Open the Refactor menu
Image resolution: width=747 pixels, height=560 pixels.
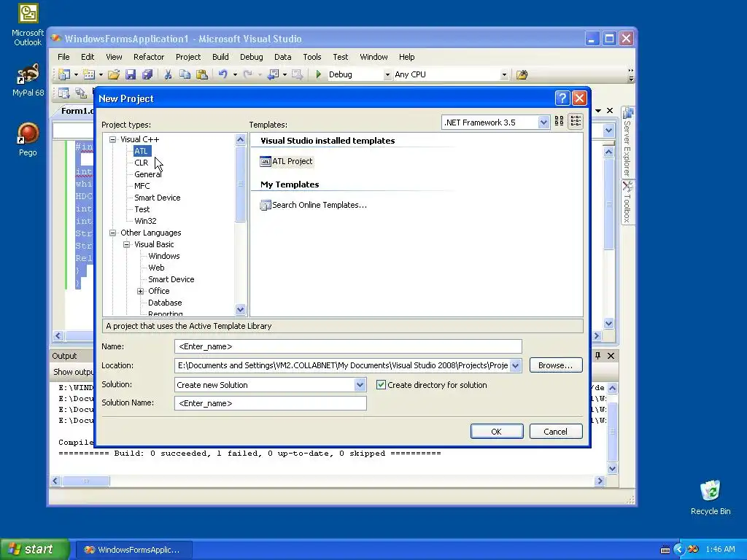[x=149, y=57]
